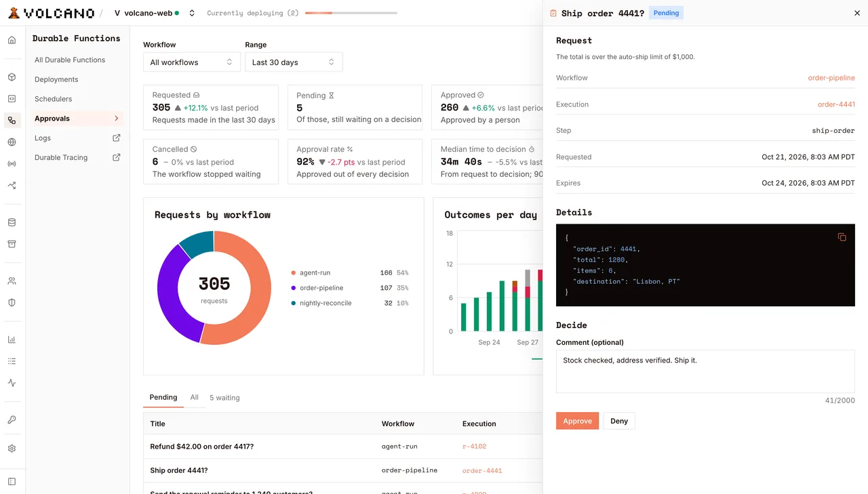Open Logs external link in the sidebar

coord(78,138)
